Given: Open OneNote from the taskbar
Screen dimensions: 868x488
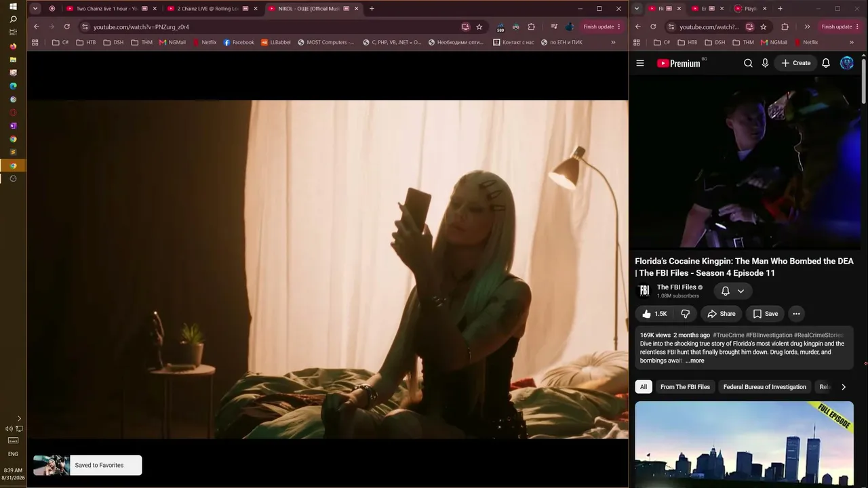Looking at the screenshot, I should pos(13,125).
